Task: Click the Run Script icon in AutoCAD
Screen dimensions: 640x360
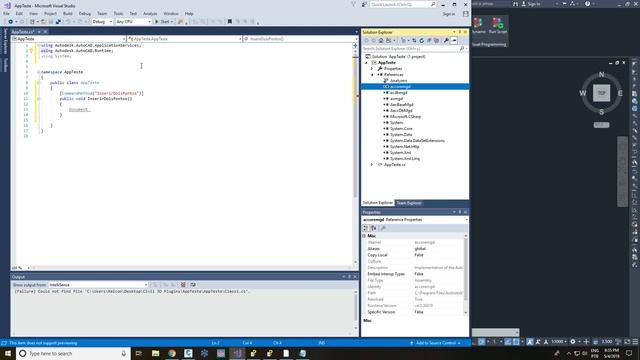Action: point(498,25)
